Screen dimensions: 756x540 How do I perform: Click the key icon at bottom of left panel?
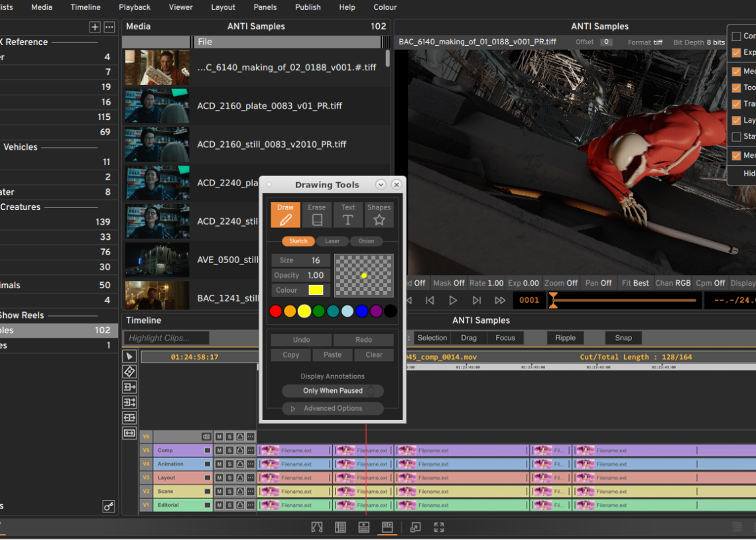pos(109,506)
